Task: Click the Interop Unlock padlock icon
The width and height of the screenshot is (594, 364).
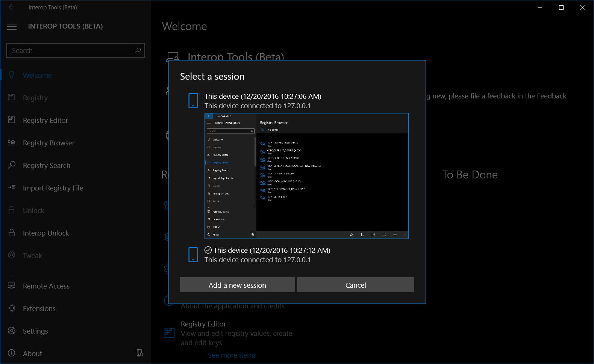Action: [x=12, y=233]
